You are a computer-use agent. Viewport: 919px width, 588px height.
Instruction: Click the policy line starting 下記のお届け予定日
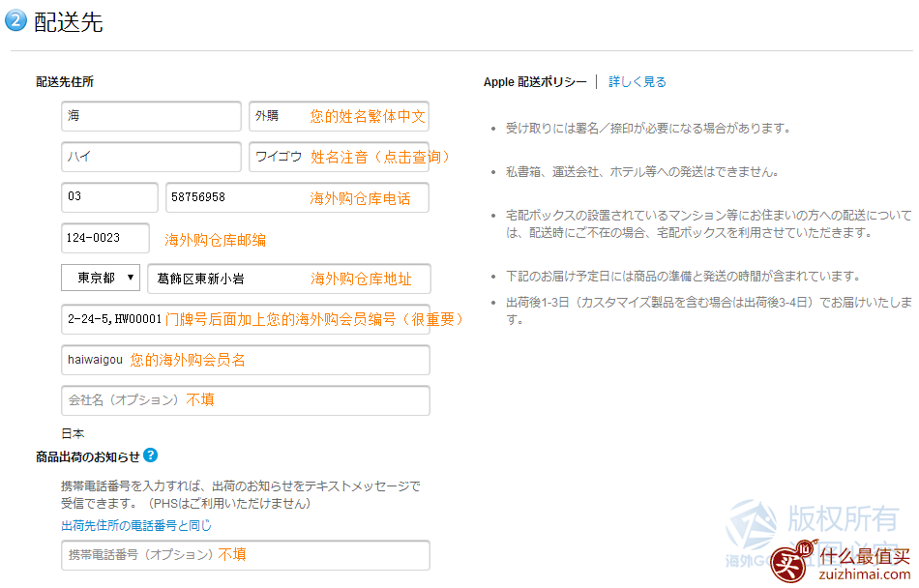point(683,276)
